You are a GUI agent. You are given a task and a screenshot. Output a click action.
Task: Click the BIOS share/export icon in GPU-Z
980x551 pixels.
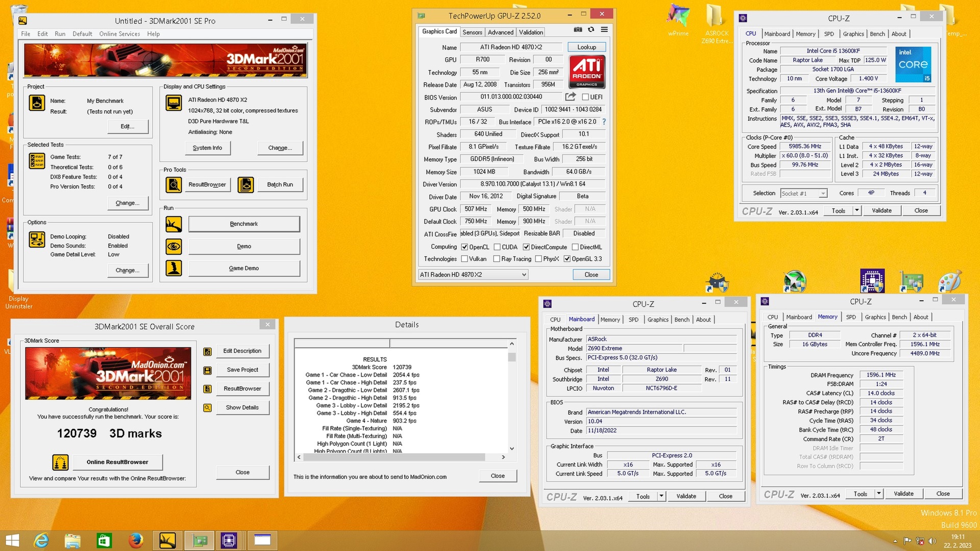click(571, 96)
